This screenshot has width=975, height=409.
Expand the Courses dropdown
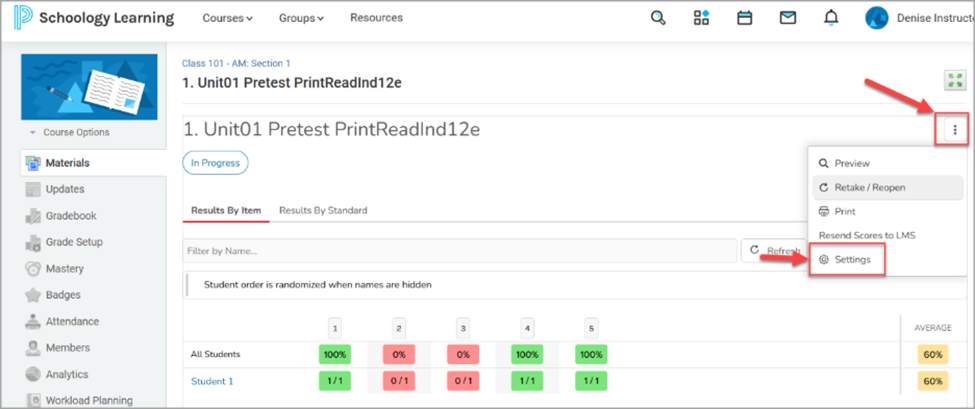click(x=227, y=18)
